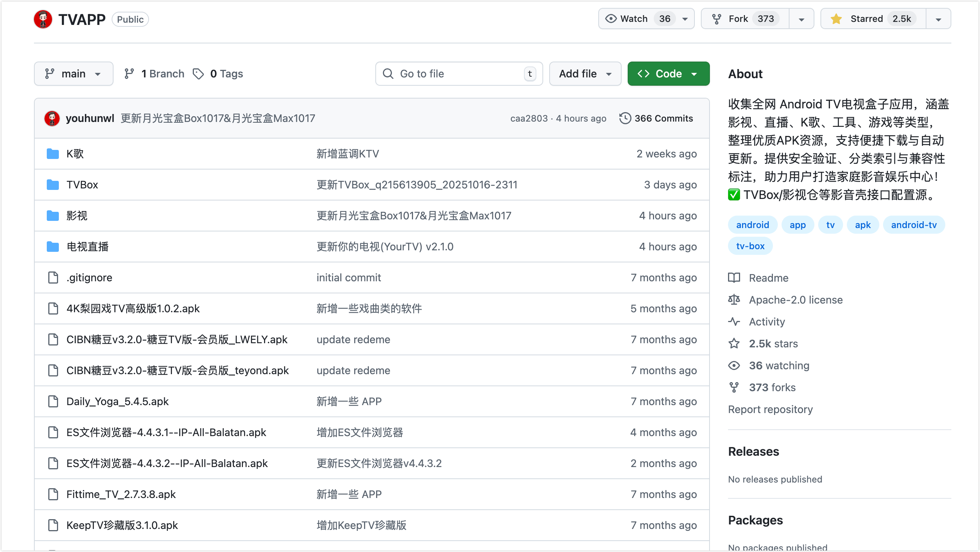Click the Activity pulse icon
This screenshot has width=980, height=552.
pyautogui.click(x=734, y=322)
